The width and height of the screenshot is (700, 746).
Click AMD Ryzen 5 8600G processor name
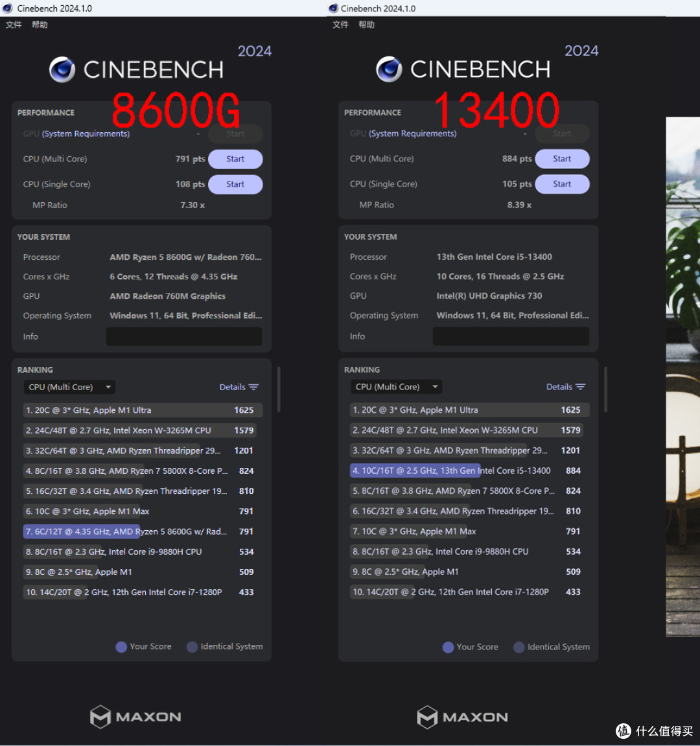pos(185,257)
